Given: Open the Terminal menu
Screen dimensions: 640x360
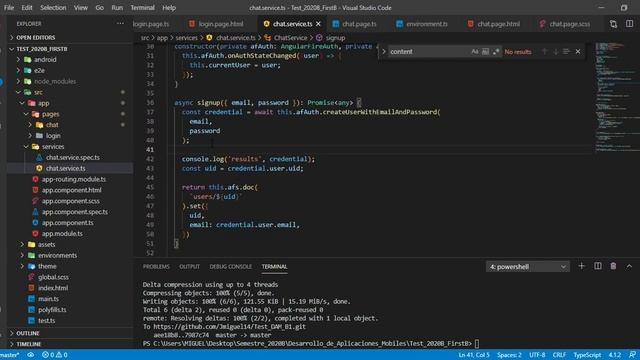Looking at the screenshot, I should [x=142, y=8].
